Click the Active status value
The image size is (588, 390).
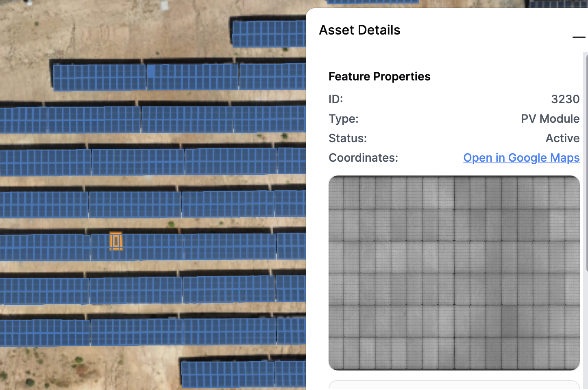pyautogui.click(x=562, y=138)
